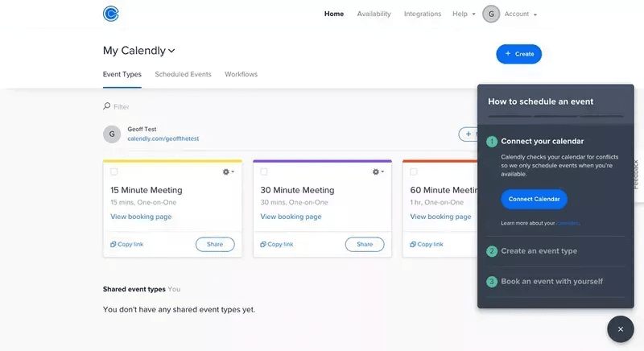Open the calendly.com/geoffthetest link
The image size is (644, 351).
[163, 138]
